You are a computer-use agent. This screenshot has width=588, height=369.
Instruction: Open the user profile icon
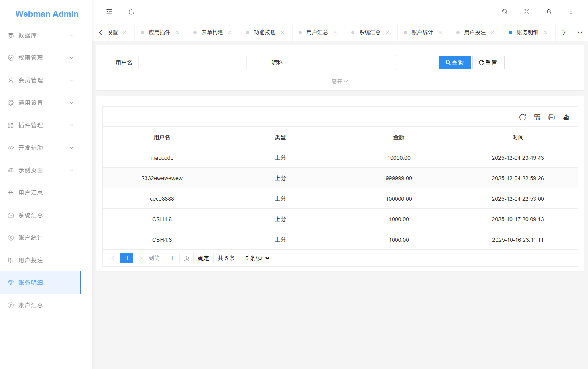tap(549, 12)
